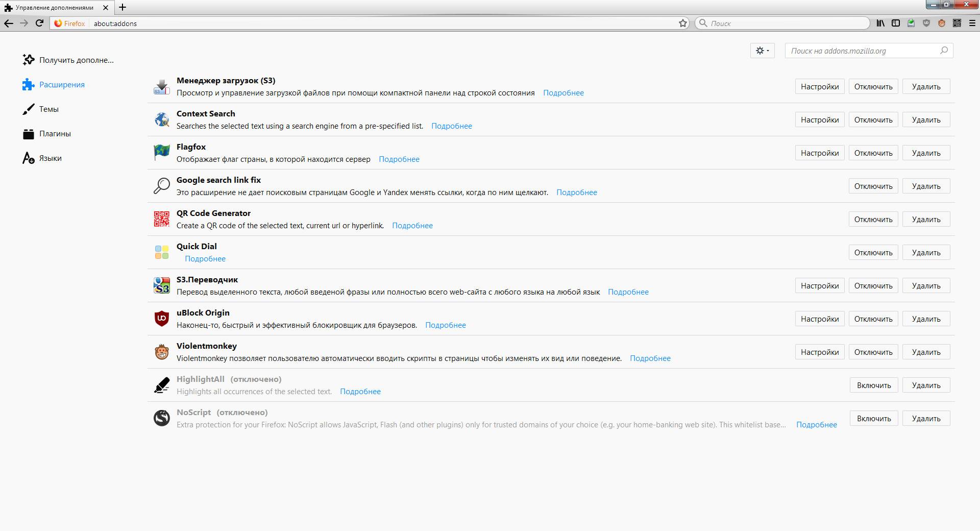The height and width of the screenshot is (531, 980).
Task: Open the Library toolbar icon
Action: pyautogui.click(x=880, y=23)
